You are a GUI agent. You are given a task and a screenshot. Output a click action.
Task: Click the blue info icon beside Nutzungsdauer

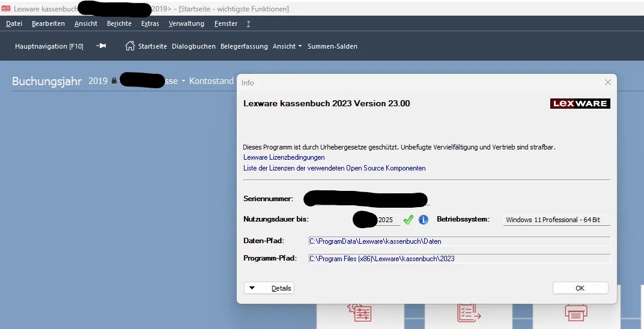coord(424,220)
